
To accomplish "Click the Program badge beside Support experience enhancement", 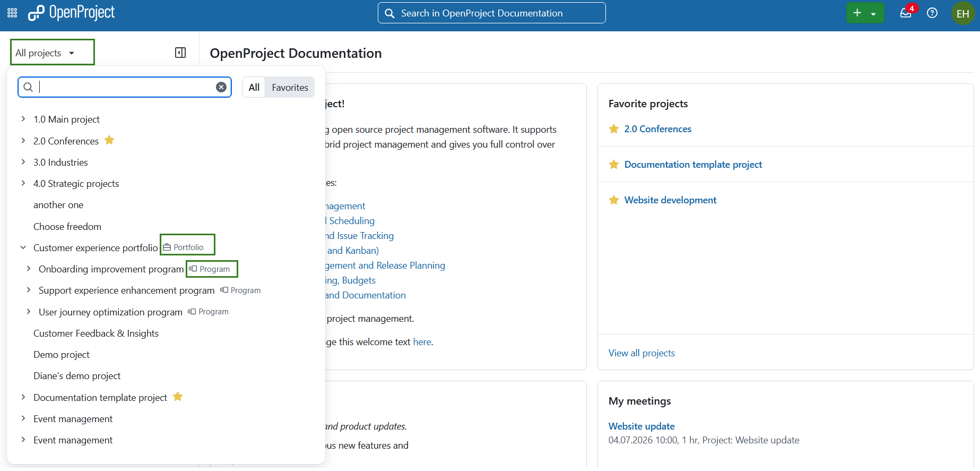I will pos(240,290).
